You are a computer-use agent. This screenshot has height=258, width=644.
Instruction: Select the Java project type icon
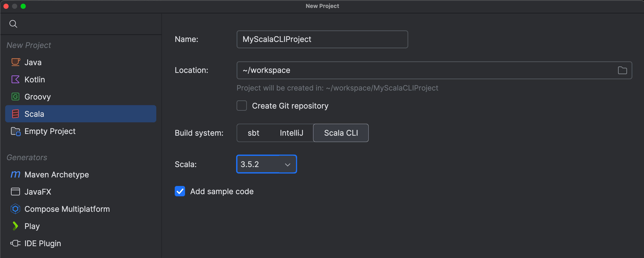(x=15, y=62)
